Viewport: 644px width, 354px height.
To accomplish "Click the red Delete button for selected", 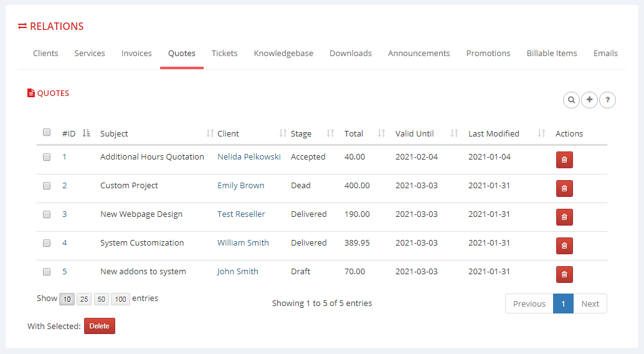I will click(100, 326).
